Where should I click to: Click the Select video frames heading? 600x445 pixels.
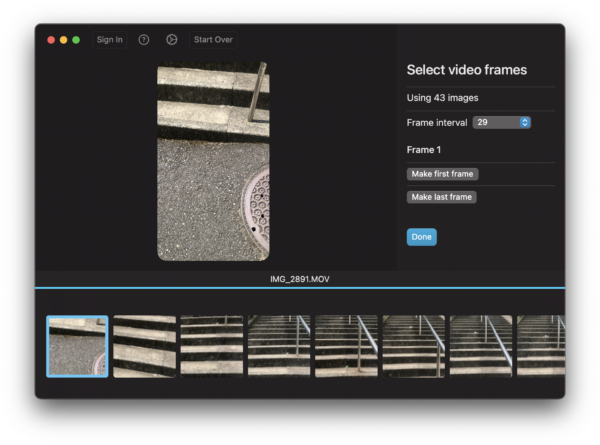[466, 70]
